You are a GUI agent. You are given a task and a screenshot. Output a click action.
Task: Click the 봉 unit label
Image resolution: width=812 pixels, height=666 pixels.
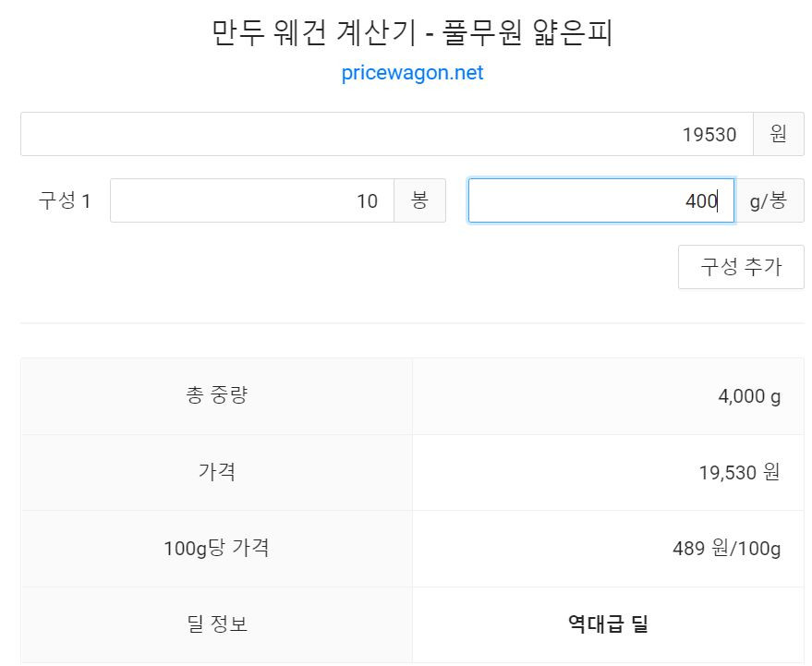[419, 200]
